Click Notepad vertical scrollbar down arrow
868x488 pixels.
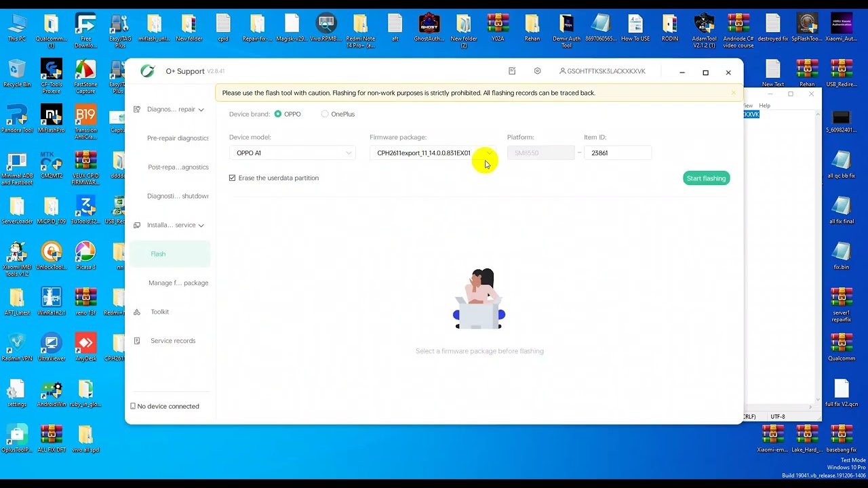[817, 399]
